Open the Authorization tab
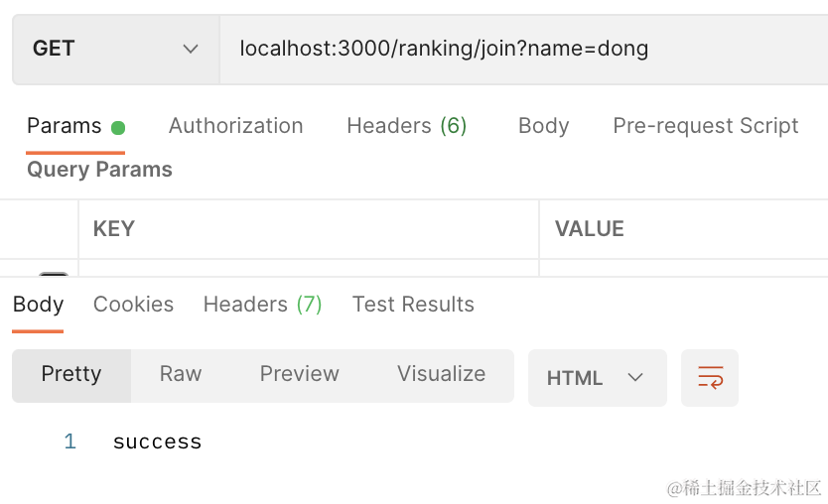This screenshot has height=504, width=828. tap(235, 126)
